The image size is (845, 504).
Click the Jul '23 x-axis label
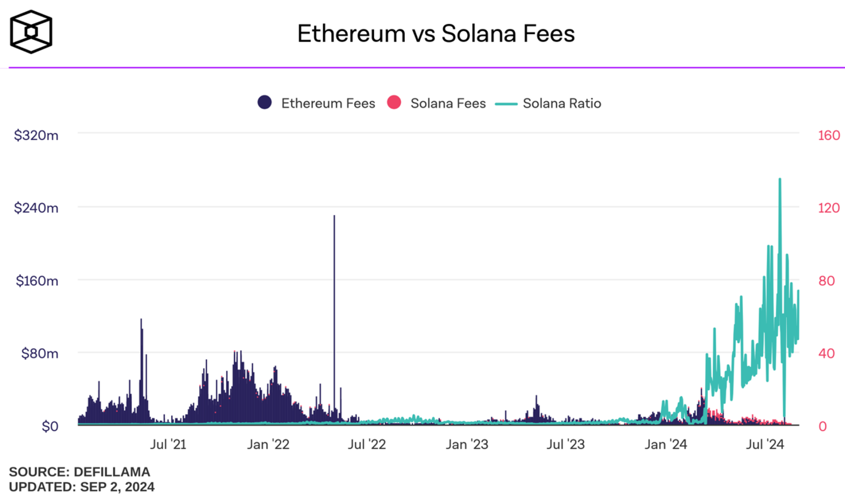pos(565,444)
